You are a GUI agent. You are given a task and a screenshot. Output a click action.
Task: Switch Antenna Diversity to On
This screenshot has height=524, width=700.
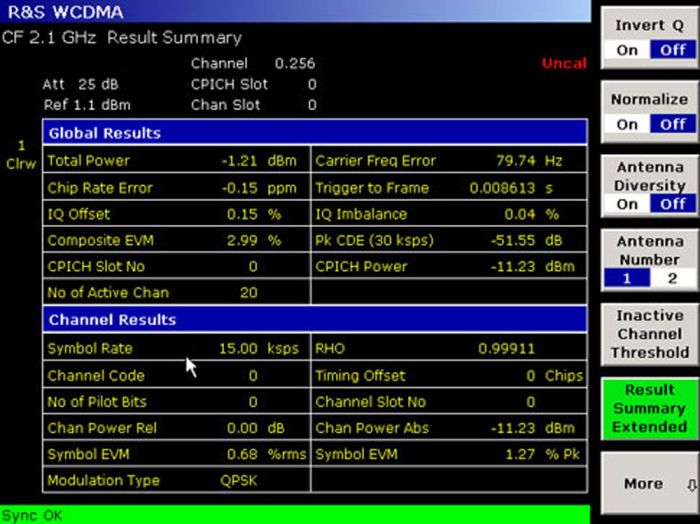pos(627,204)
